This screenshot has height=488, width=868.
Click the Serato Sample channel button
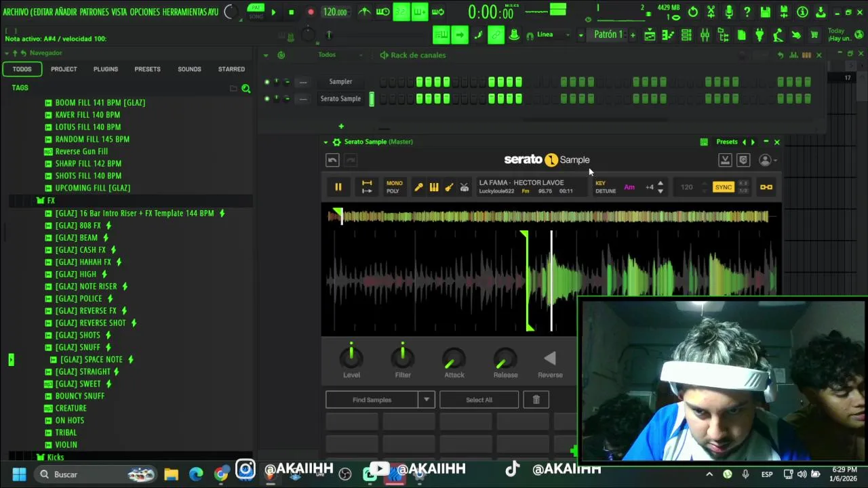pyautogui.click(x=340, y=99)
